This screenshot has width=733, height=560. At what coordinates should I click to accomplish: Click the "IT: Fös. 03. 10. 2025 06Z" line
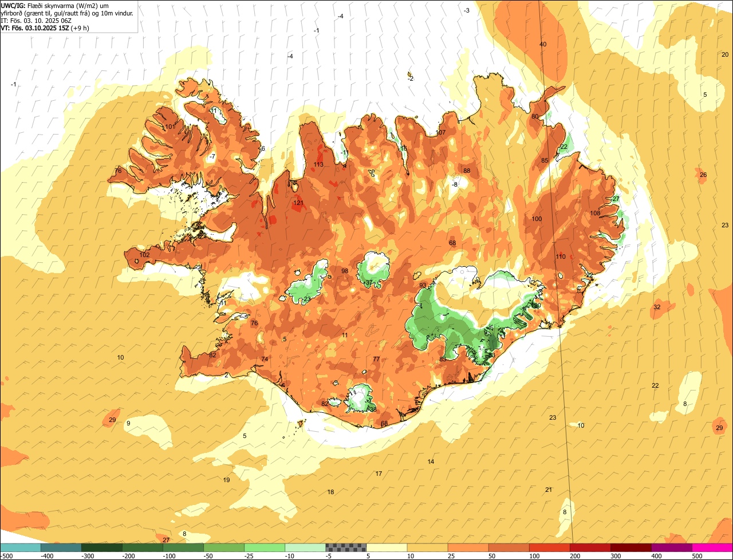point(36,20)
